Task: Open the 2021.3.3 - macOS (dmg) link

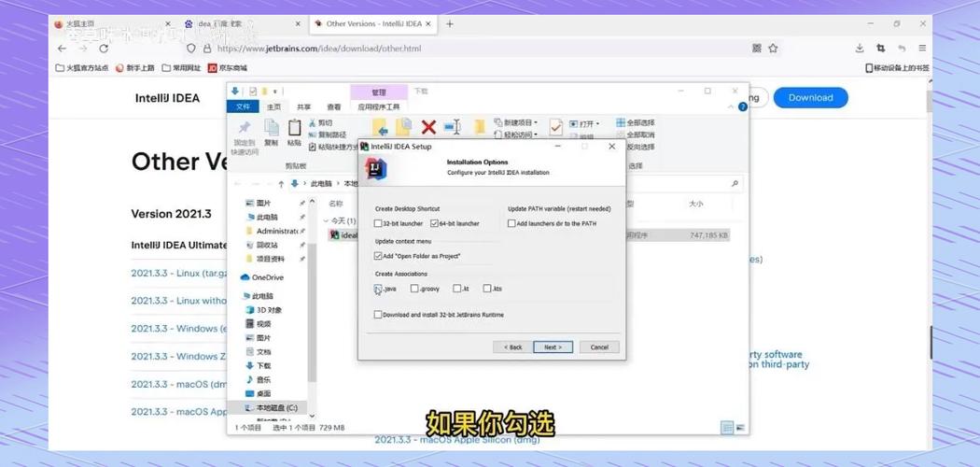Action: [x=178, y=384]
